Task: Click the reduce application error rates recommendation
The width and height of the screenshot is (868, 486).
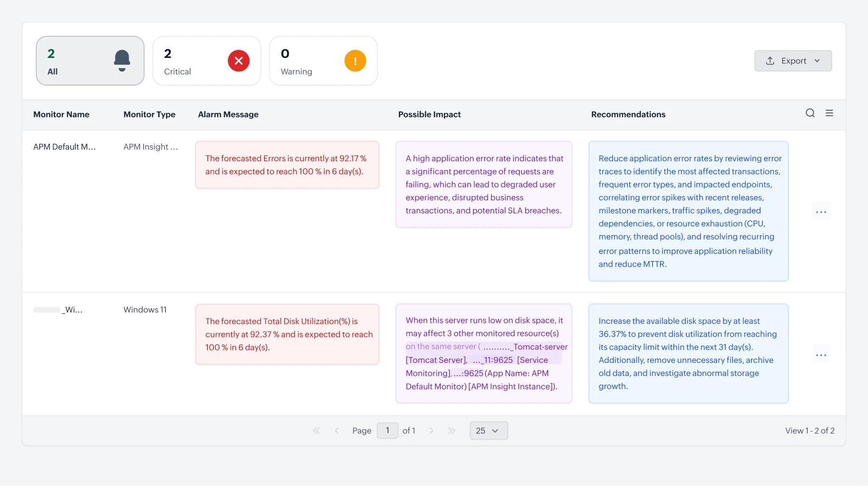Action: click(x=689, y=211)
